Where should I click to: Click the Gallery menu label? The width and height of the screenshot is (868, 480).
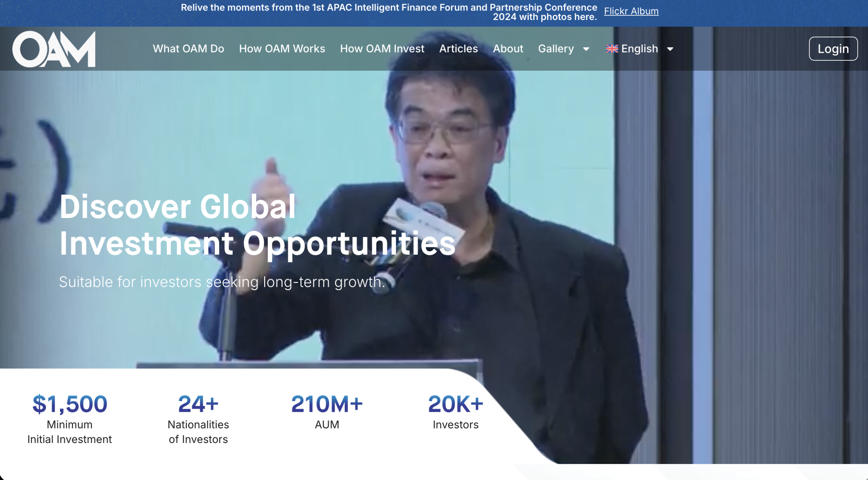[556, 49]
